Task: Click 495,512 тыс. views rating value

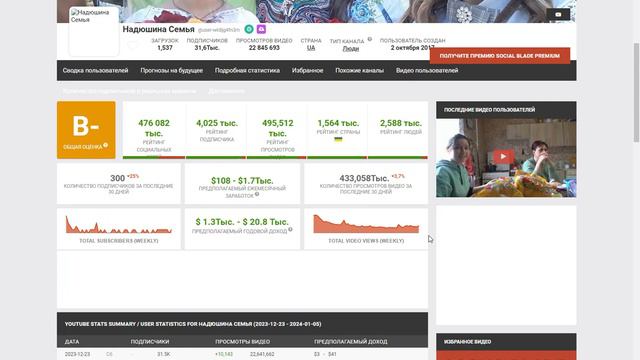Action: pyautogui.click(x=278, y=128)
